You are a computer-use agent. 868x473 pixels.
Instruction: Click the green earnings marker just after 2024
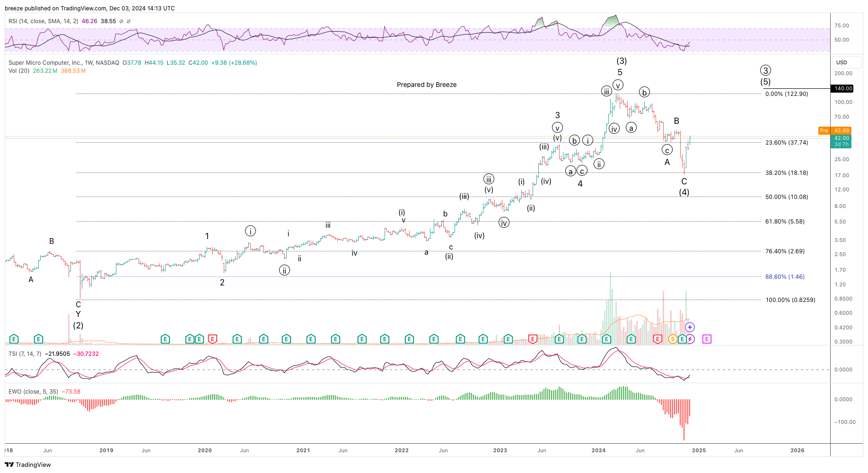click(x=606, y=339)
